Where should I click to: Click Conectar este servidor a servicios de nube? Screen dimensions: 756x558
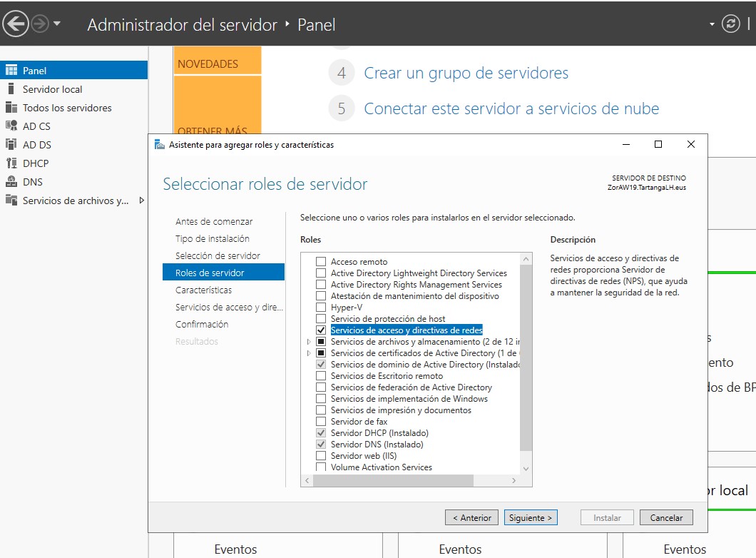coord(511,108)
